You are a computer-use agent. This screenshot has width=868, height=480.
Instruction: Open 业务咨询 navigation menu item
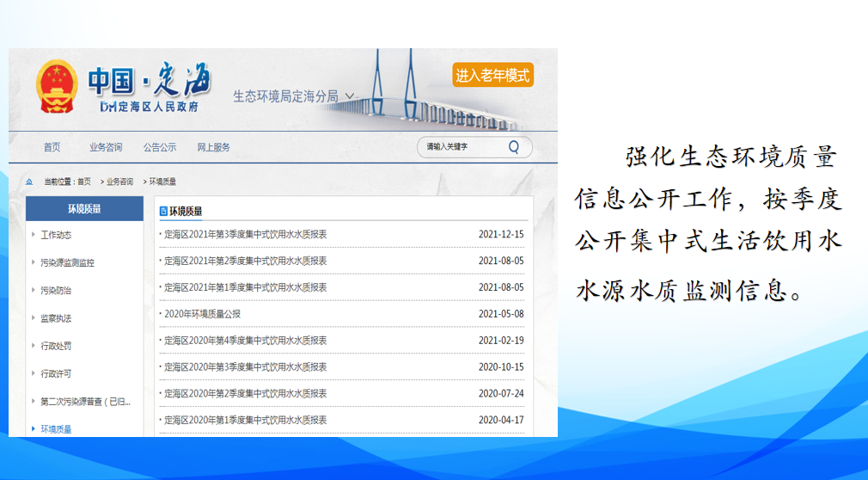(x=106, y=147)
